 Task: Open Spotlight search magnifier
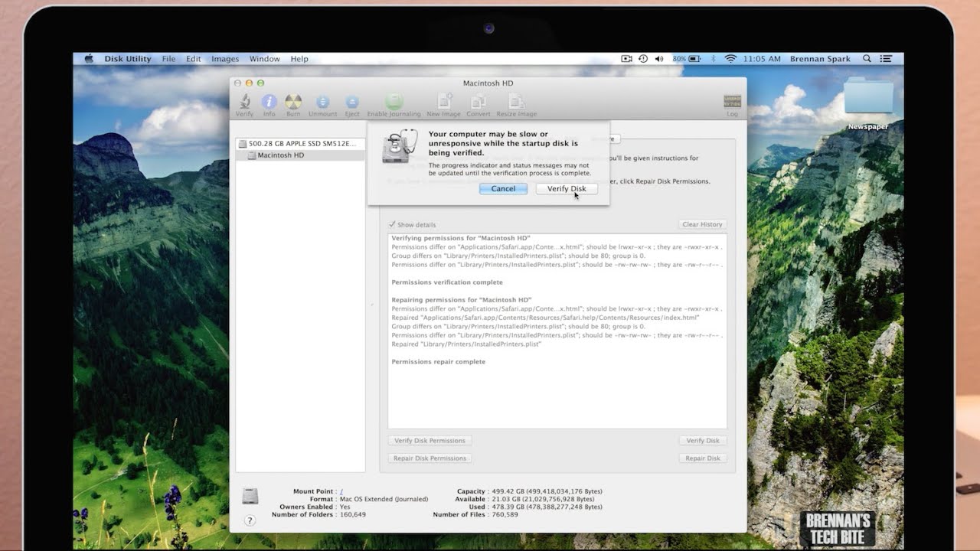[x=867, y=59]
